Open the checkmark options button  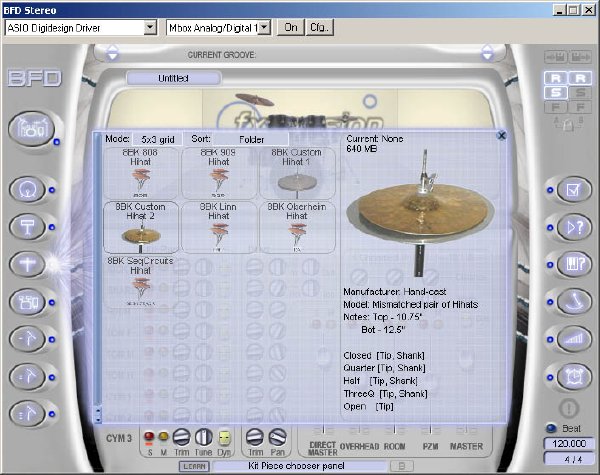coord(574,189)
